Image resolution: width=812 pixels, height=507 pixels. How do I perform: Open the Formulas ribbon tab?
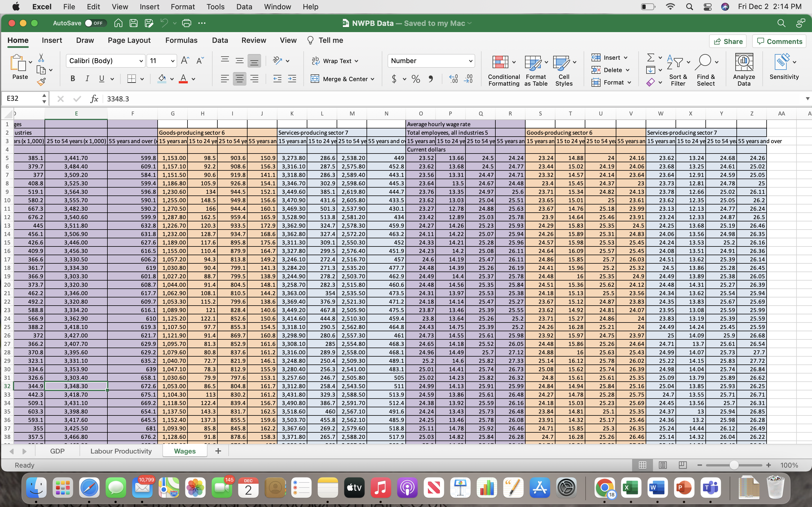(x=181, y=40)
